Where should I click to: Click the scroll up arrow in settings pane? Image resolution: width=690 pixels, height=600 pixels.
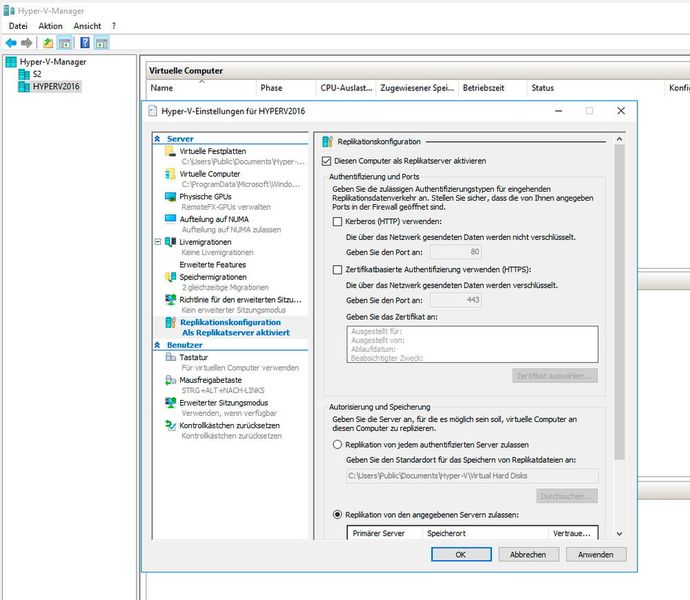pyautogui.click(x=619, y=139)
